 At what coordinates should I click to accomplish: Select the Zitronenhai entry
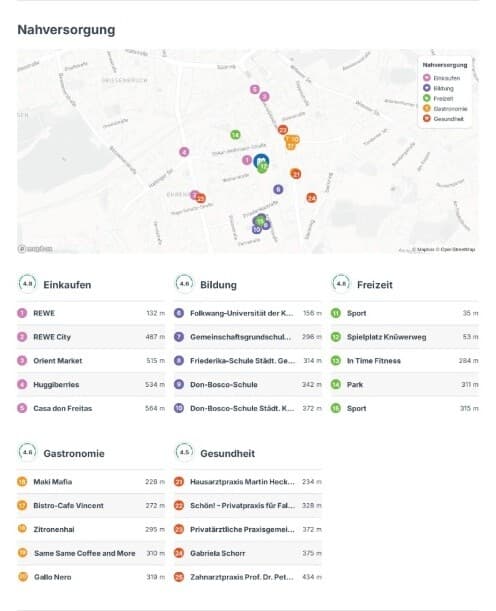pyautogui.click(x=91, y=529)
